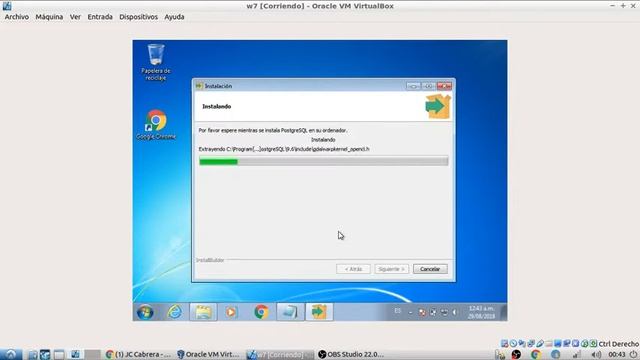Click the disabled Siguiente button
Viewport: 640px width, 360px height.
tap(391, 269)
